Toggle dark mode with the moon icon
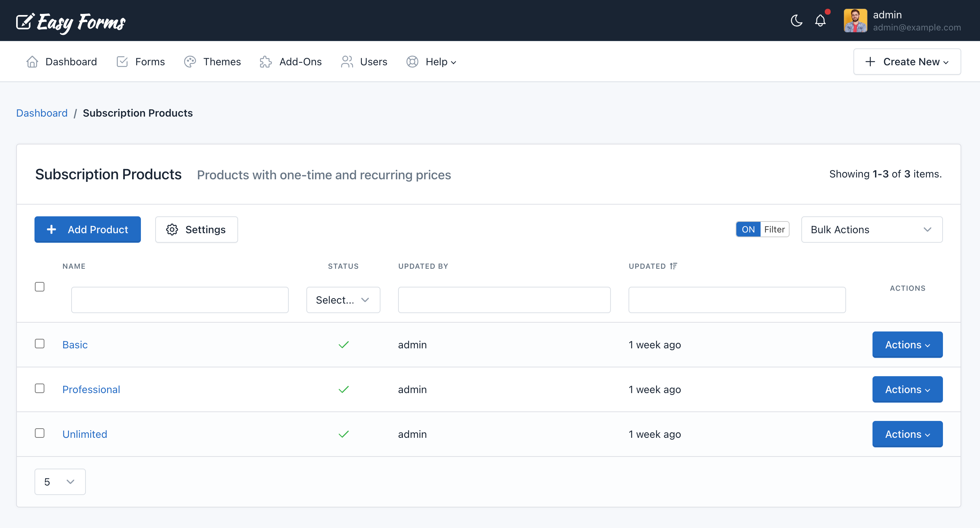 tap(796, 21)
